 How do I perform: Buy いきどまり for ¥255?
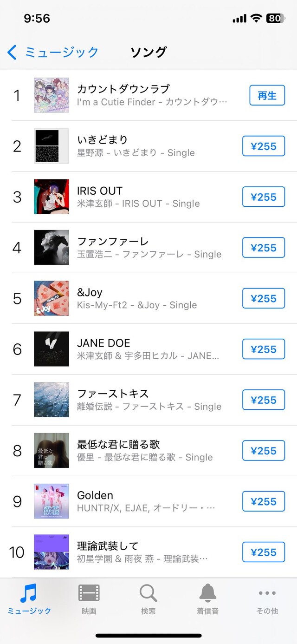click(x=264, y=146)
